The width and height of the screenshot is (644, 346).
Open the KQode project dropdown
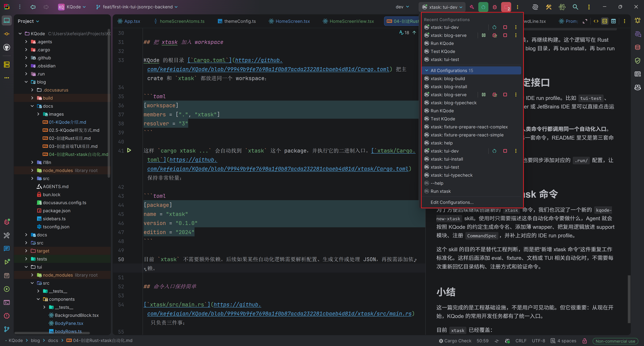72,7
